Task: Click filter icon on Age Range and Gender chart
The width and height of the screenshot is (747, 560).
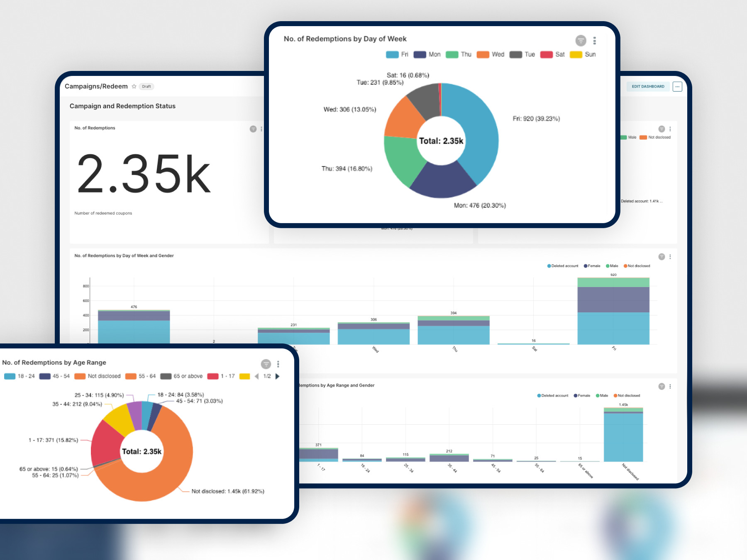Action: (x=662, y=387)
